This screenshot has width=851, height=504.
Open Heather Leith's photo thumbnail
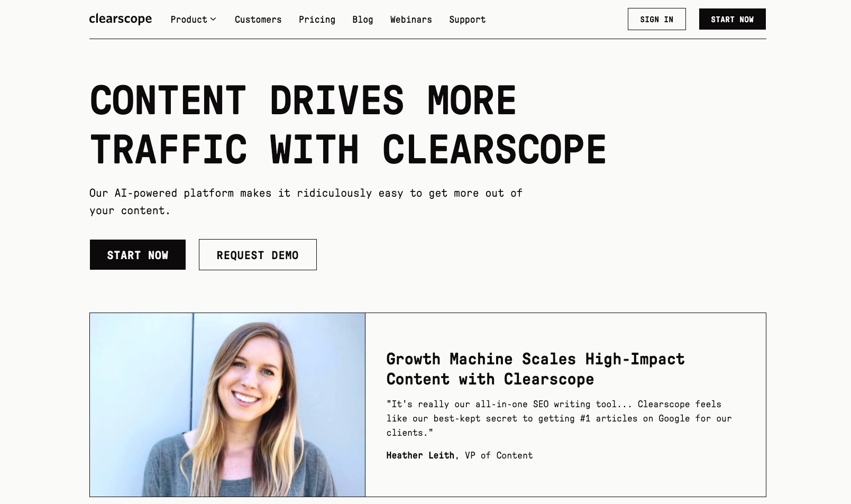click(227, 405)
